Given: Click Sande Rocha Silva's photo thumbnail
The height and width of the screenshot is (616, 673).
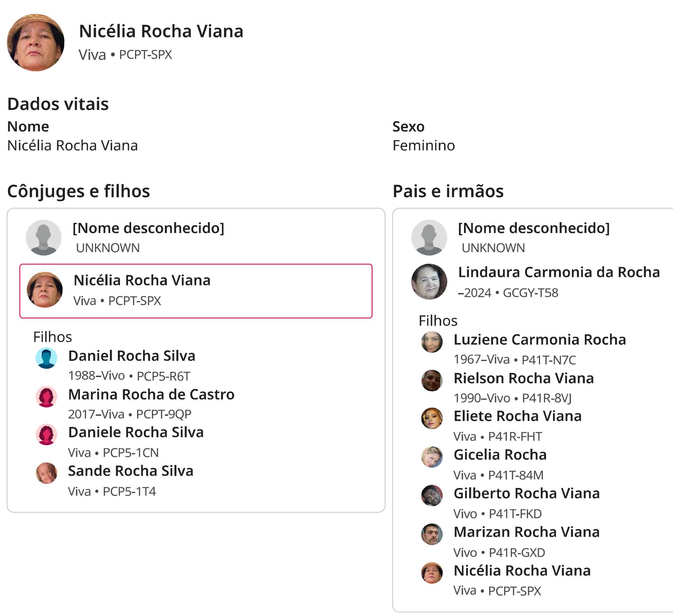Looking at the screenshot, I should 46,473.
